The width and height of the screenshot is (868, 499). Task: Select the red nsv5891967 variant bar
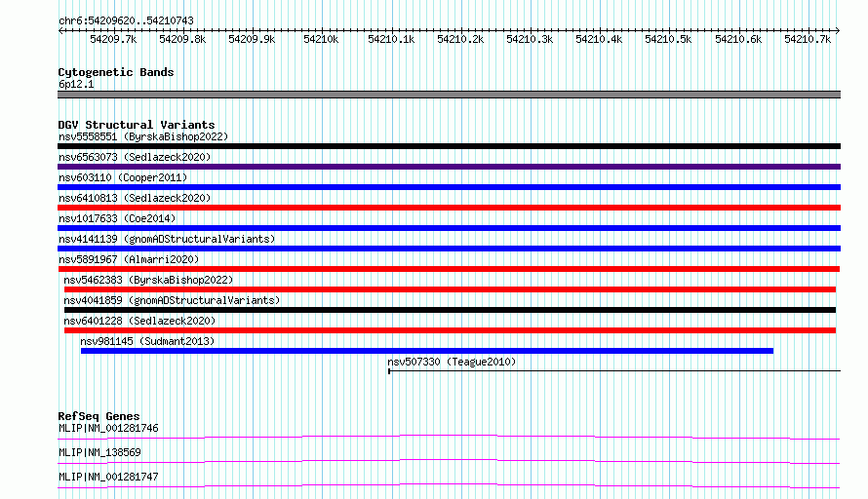pyautogui.click(x=449, y=269)
